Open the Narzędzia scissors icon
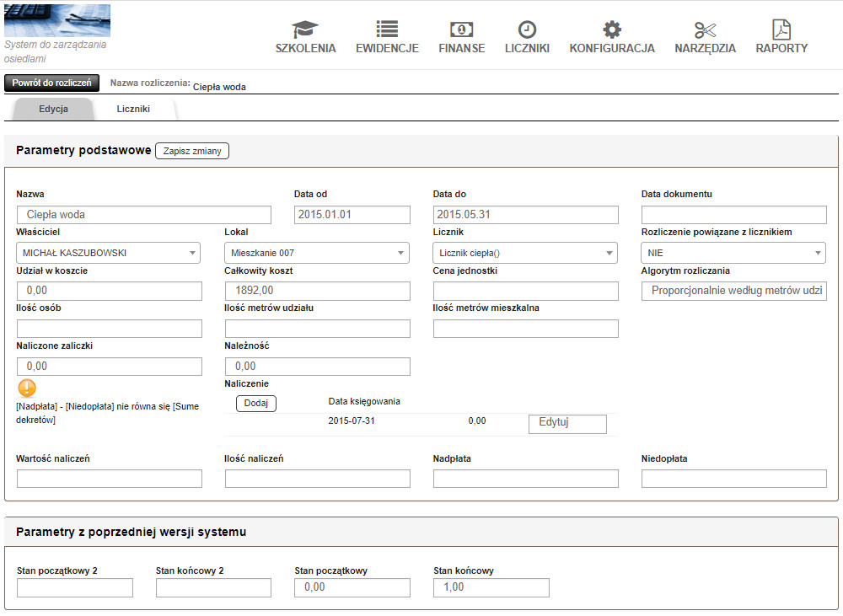The image size is (843, 616). [x=705, y=29]
